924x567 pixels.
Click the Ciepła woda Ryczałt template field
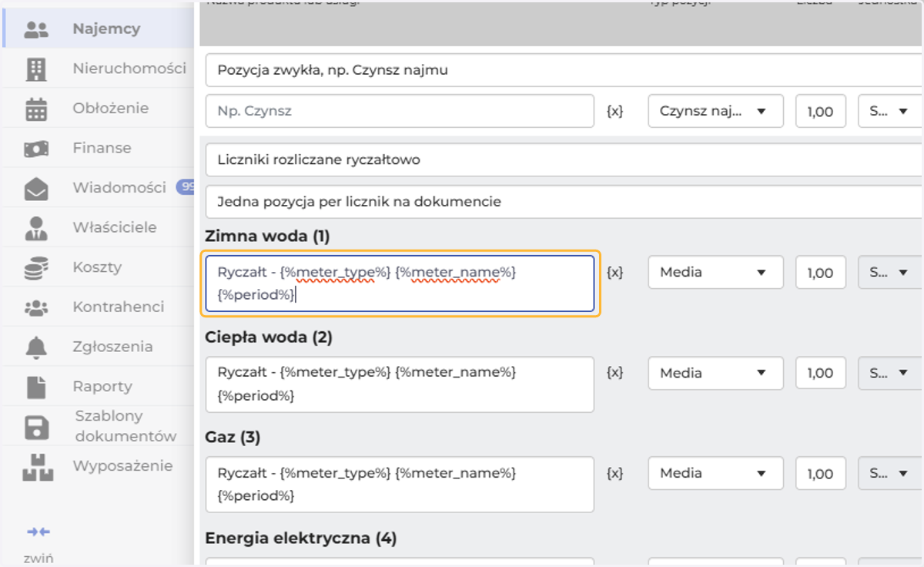click(400, 384)
